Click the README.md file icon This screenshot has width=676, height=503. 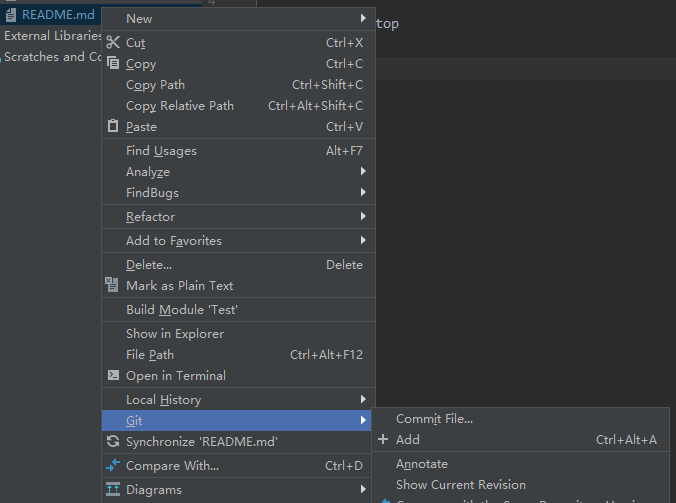11,15
